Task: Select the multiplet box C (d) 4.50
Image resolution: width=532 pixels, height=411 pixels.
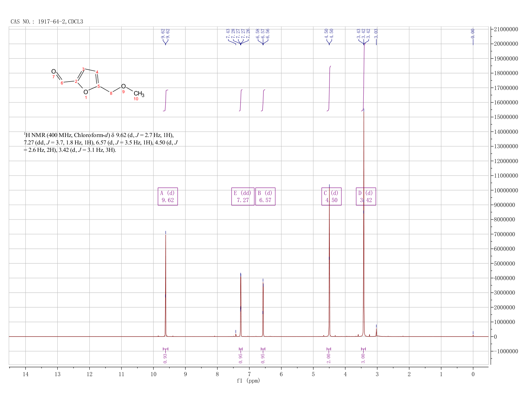Action: [331, 196]
